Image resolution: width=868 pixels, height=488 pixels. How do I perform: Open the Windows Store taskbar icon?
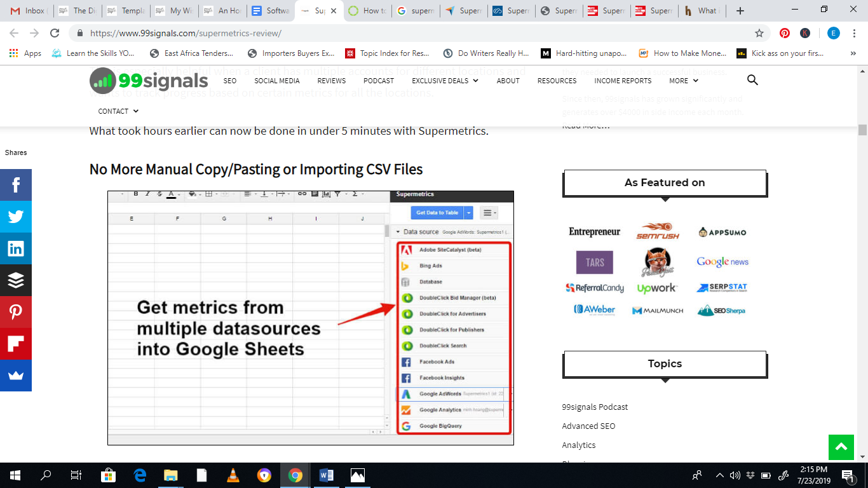tap(109, 475)
